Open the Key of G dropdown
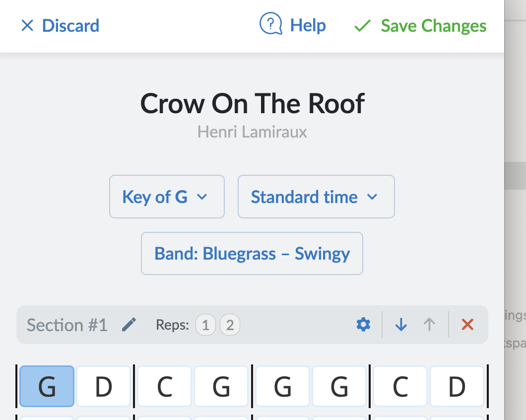This screenshot has width=526, height=420. (x=167, y=197)
